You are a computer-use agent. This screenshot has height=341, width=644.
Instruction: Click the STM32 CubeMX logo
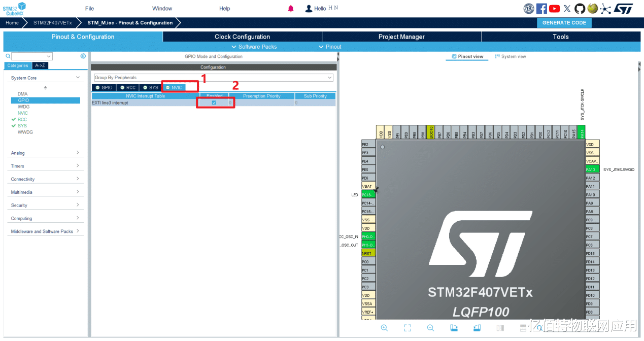click(14, 9)
